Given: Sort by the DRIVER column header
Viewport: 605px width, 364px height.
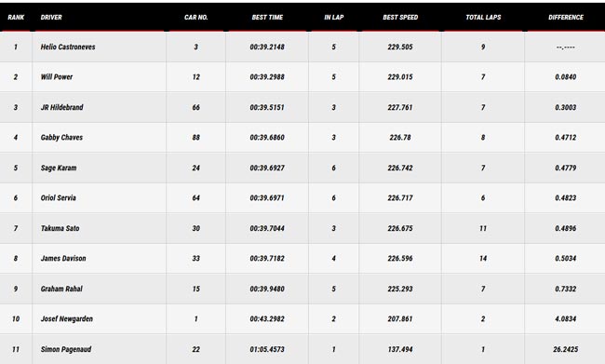Looking at the screenshot, I should click(51, 18).
